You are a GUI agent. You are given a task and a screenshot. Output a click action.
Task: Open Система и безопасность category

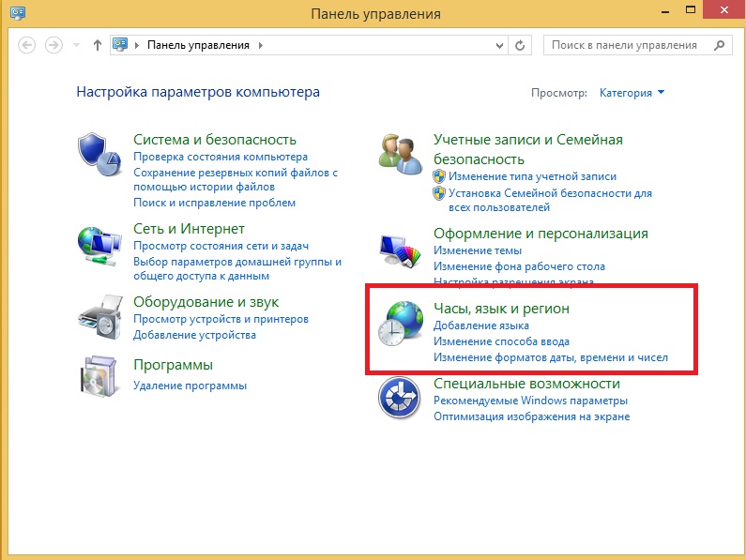(x=215, y=140)
